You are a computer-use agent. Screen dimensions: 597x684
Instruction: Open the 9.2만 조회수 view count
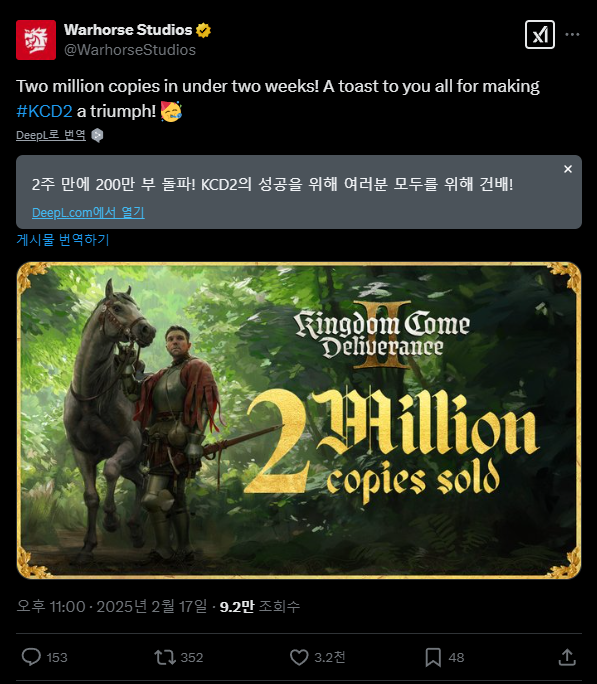tap(259, 606)
